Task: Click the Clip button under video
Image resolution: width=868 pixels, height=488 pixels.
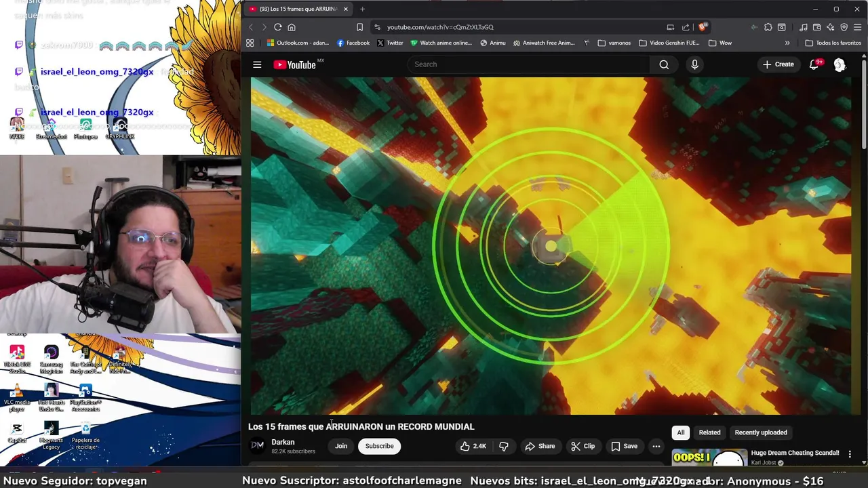Action: coord(583,446)
